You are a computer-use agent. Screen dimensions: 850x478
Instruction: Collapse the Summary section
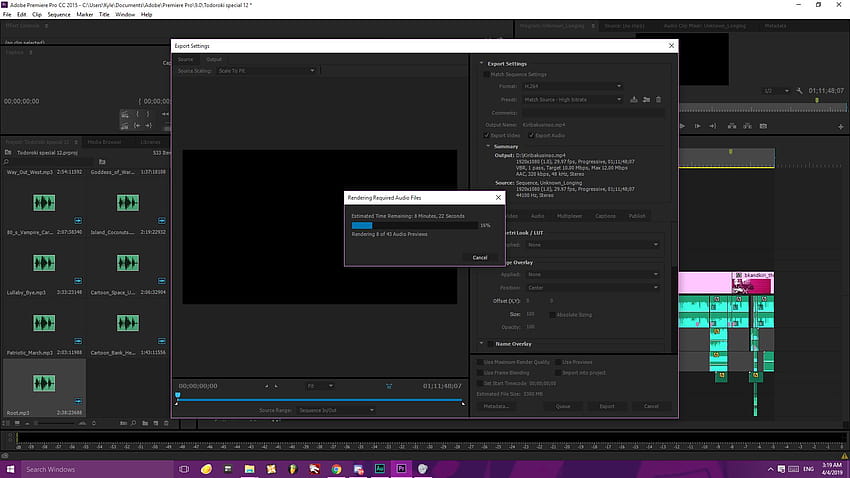(488, 146)
